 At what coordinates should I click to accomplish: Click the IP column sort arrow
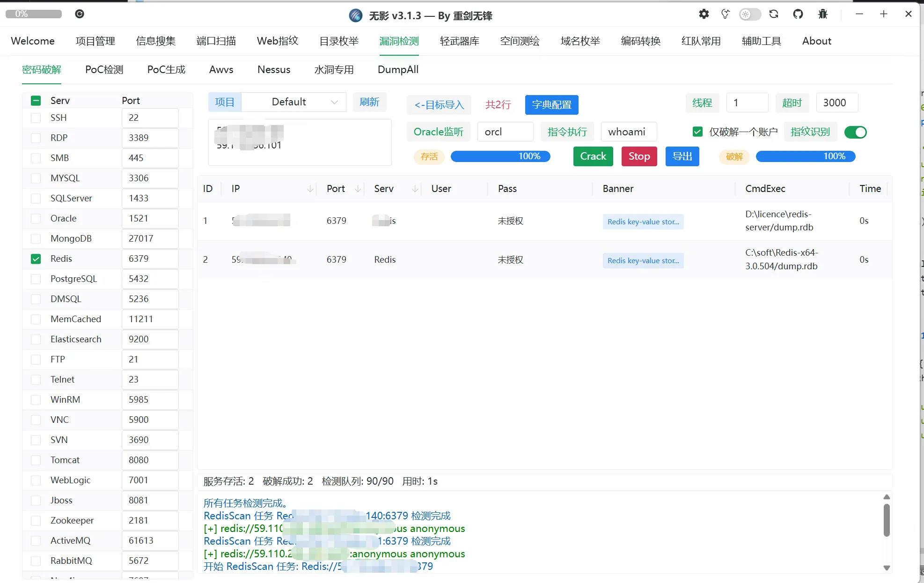310,189
